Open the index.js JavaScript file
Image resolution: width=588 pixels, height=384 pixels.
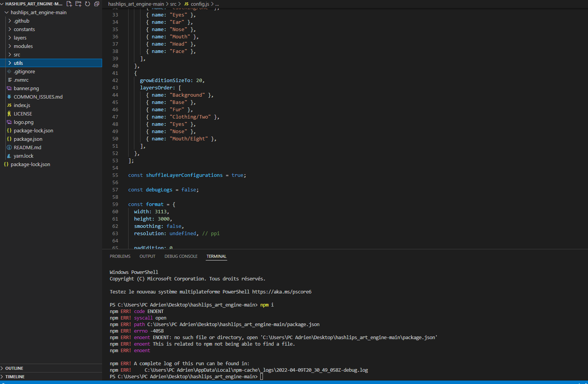pyautogui.click(x=22, y=105)
